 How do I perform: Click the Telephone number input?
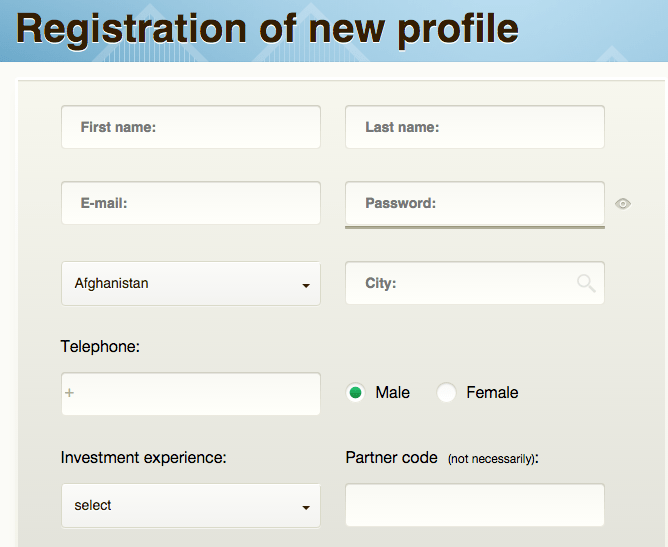pyautogui.click(x=191, y=394)
